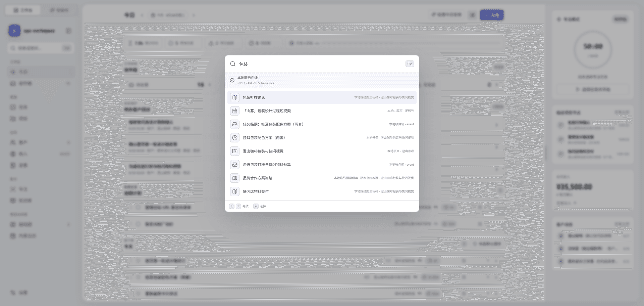
Task: Choose 任务临期：挂耳包装配色方案（两套）
Action: coord(322,124)
